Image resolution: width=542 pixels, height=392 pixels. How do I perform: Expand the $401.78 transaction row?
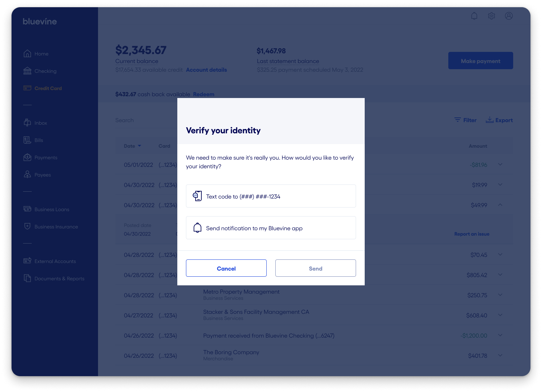point(500,356)
